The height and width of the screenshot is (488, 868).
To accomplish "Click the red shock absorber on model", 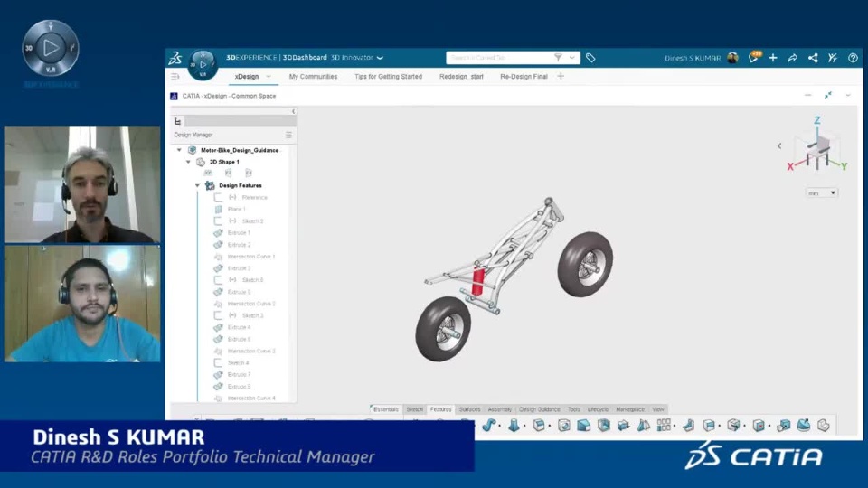I will [477, 280].
